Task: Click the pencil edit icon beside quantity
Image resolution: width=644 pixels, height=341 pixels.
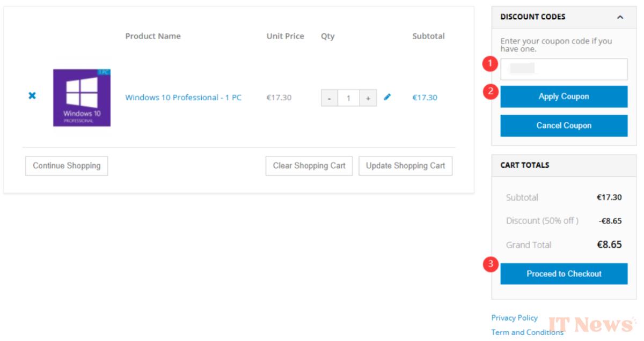Action: coord(387,97)
